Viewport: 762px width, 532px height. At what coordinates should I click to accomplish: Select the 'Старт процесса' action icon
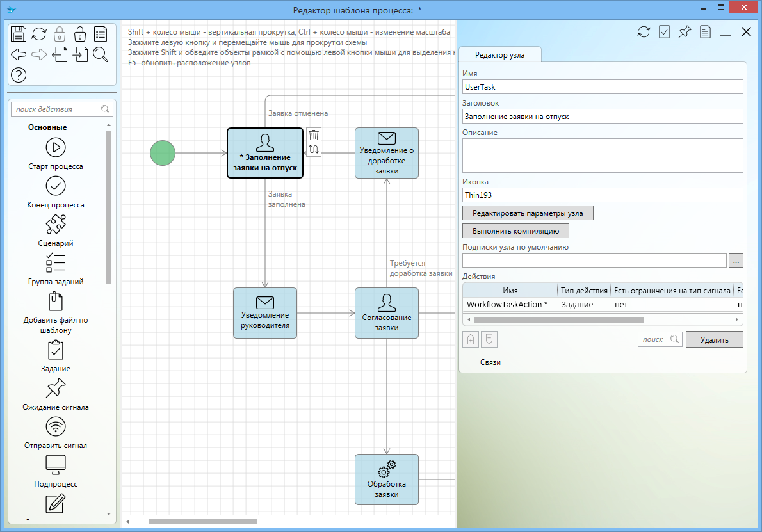tap(56, 147)
